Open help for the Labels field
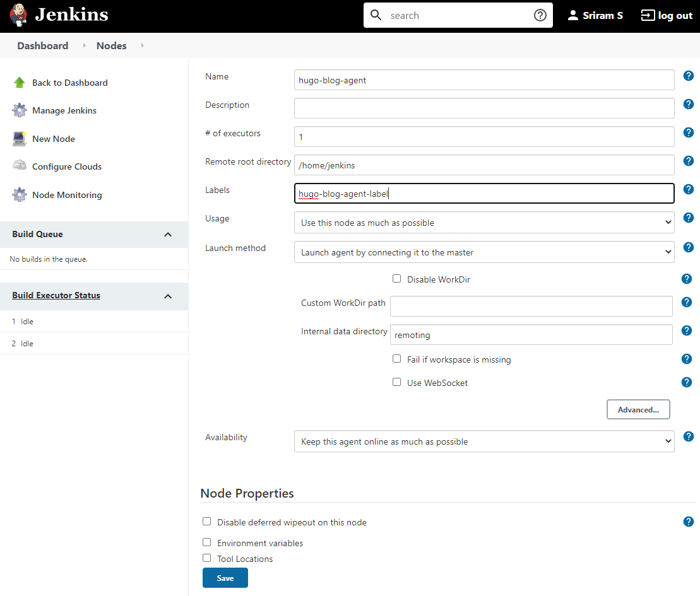 point(689,189)
